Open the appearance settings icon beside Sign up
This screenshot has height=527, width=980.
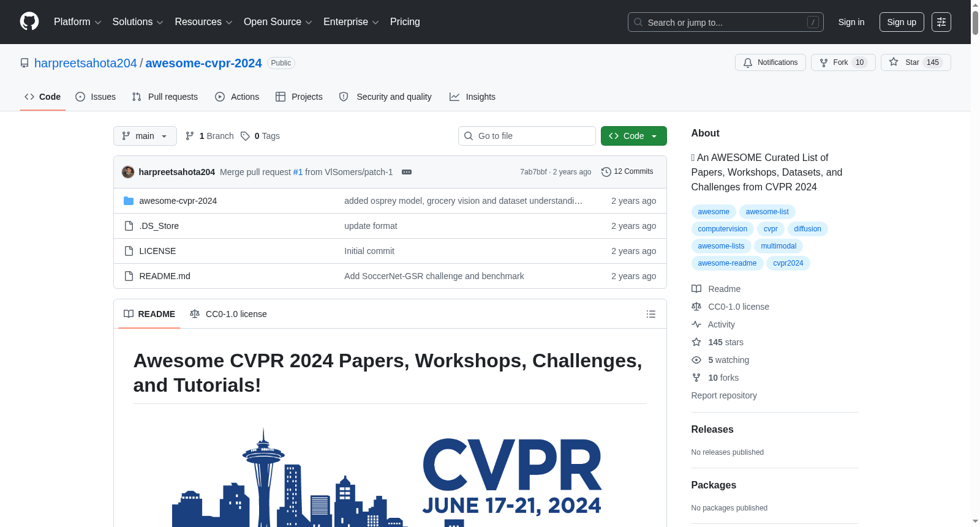[941, 22]
